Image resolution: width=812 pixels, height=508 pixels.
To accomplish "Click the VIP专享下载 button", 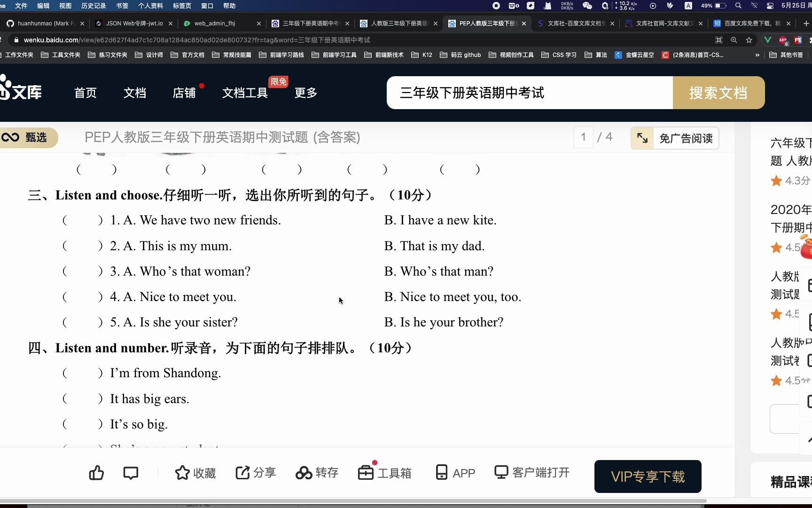I will (648, 476).
